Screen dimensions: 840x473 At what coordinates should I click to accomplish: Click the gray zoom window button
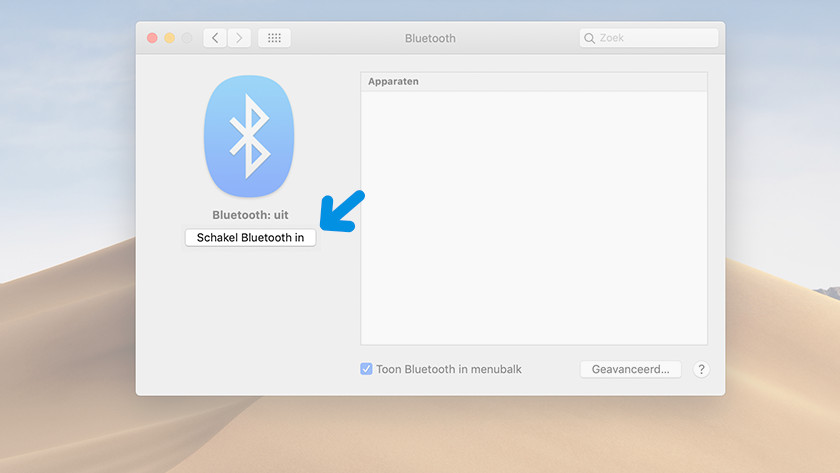[x=186, y=38]
